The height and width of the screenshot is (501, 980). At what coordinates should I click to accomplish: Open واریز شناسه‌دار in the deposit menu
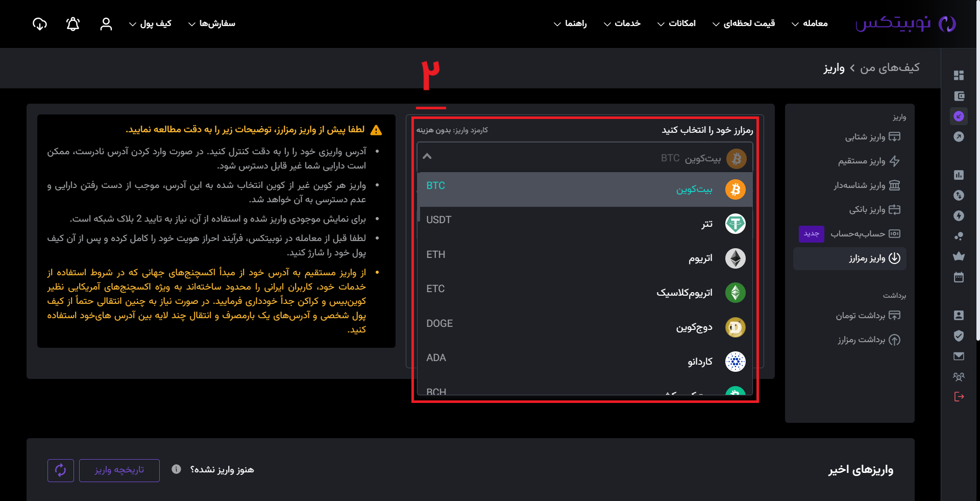click(867, 185)
